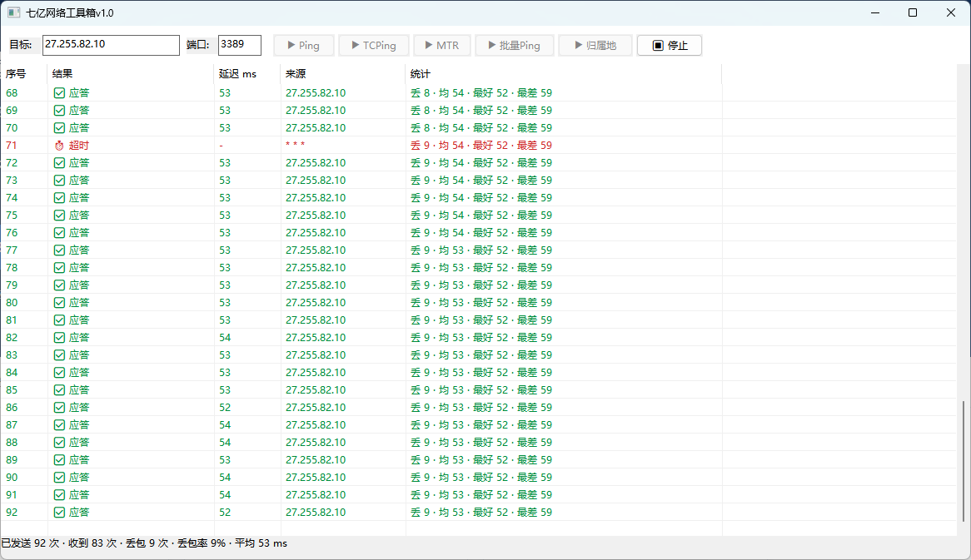Screen dimensions: 971x560
Task: Click the reply check icon in row 68
Action: 59,93
